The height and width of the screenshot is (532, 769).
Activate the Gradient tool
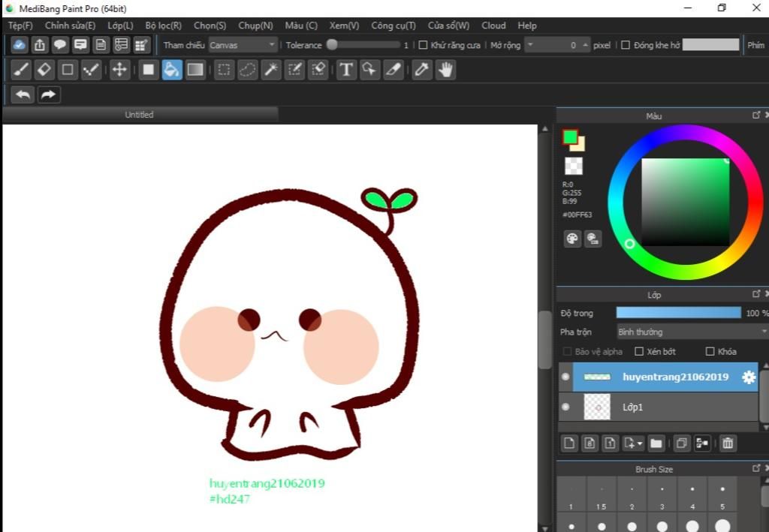click(x=195, y=70)
